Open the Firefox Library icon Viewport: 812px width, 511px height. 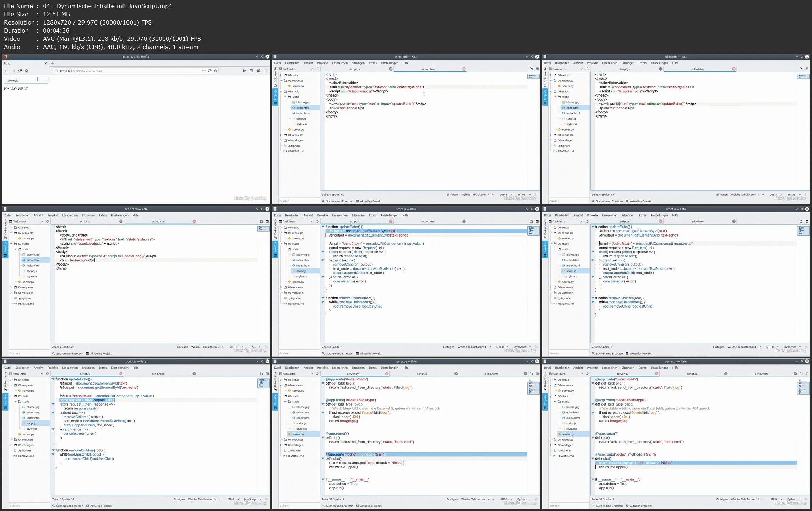[x=245, y=71]
